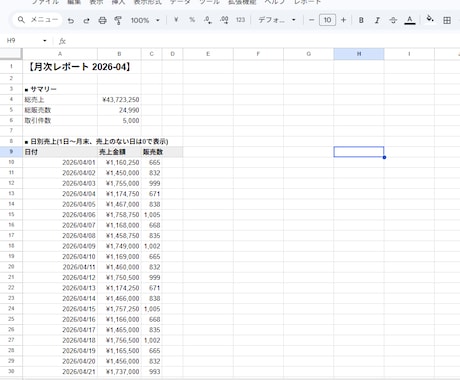Screen dimensions: 460x380
Task: Click the Redo arrow icon
Action: click(86, 21)
